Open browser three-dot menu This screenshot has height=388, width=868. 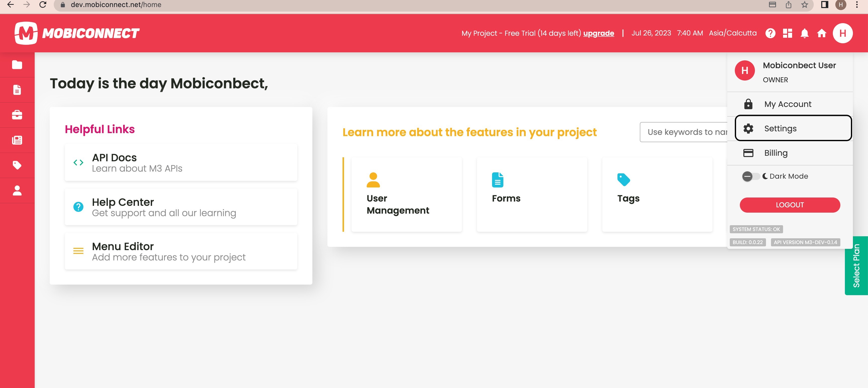857,5
